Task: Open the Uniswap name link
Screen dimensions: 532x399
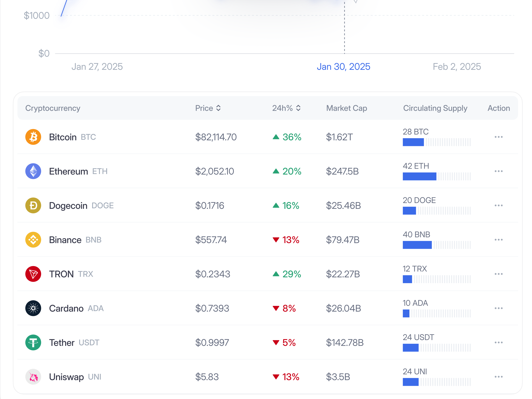Action: click(66, 377)
